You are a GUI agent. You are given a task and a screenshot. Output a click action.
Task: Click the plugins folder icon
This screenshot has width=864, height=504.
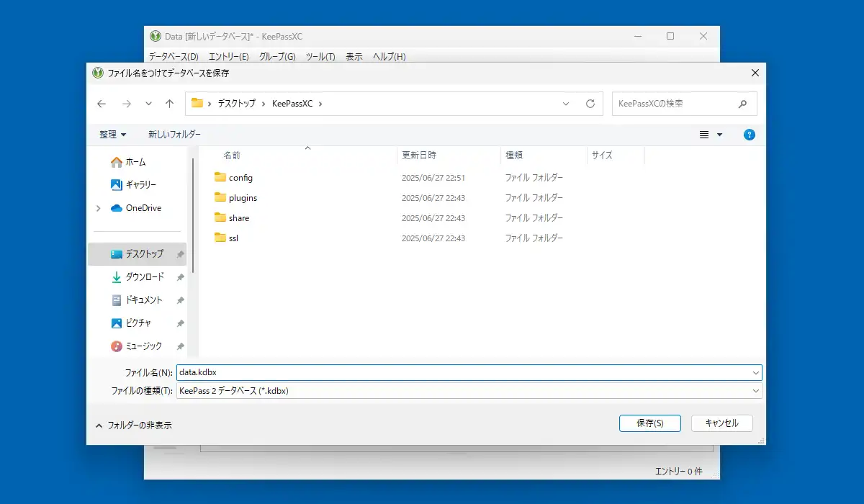point(220,197)
